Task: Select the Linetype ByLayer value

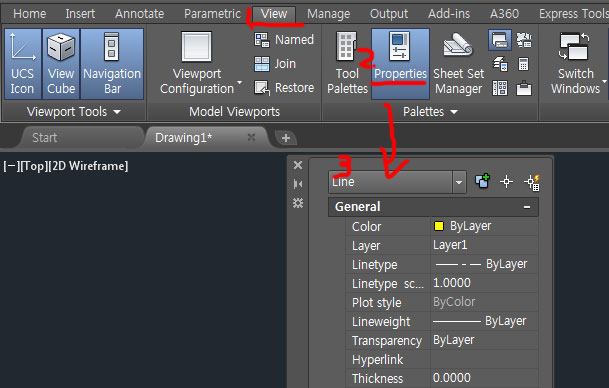Action: click(x=484, y=264)
